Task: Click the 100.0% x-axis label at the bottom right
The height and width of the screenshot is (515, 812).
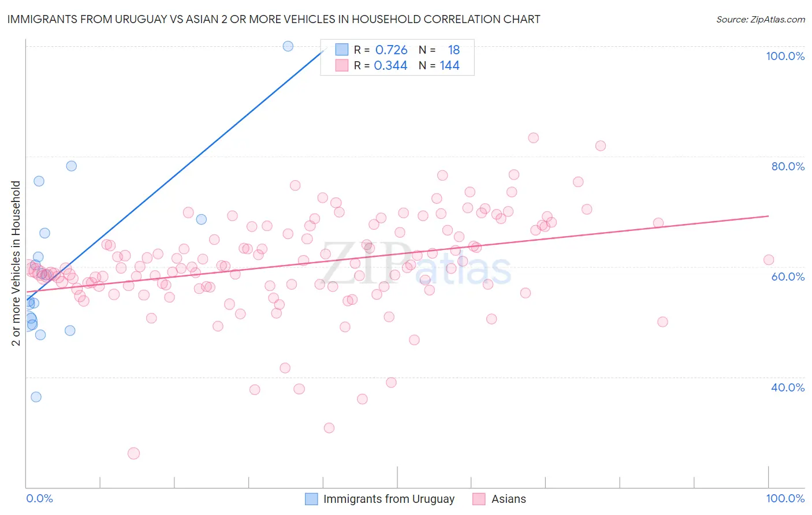Action: click(785, 498)
